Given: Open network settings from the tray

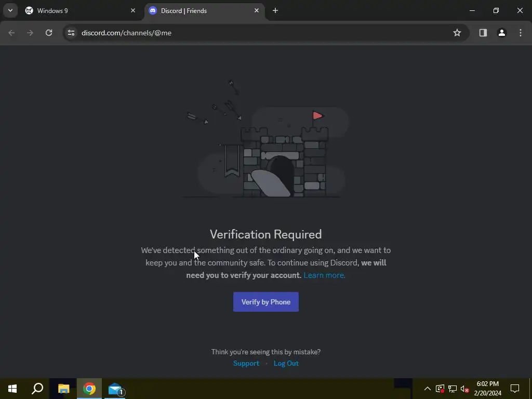Looking at the screenshot, I should click(x=453, y=389).
